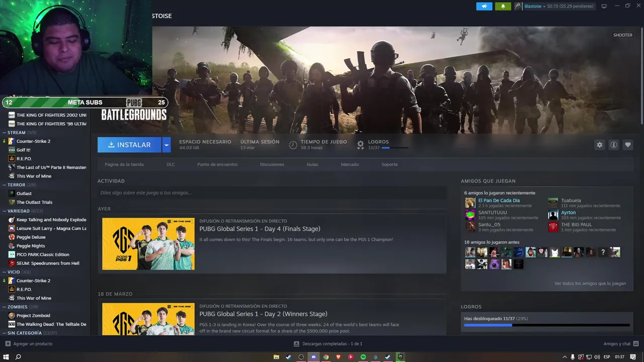Screen dimensions: 644x362
Task: Open the Soporte tab
Action: tap(389, 164)
